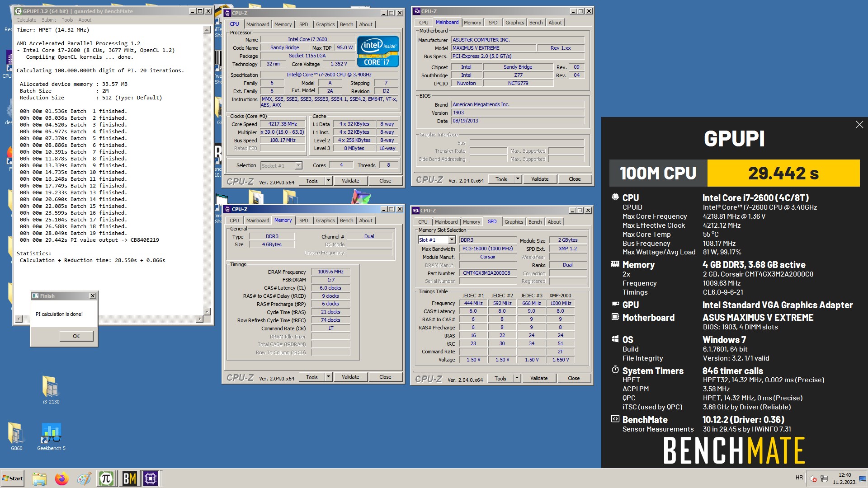This screenshot has height=488, width=868.
Task: Switch to CPU tab in the Mainboard window
Action: point(424,23)
